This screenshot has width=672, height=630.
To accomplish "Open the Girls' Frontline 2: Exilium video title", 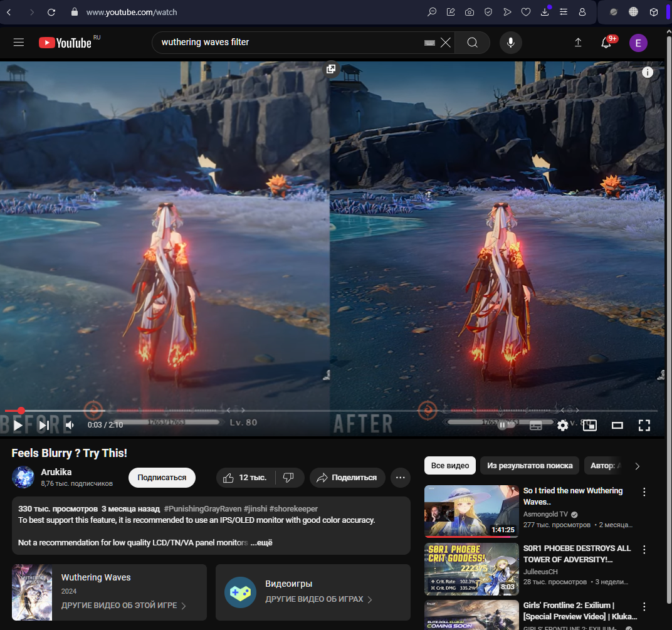I will [580, 611].
